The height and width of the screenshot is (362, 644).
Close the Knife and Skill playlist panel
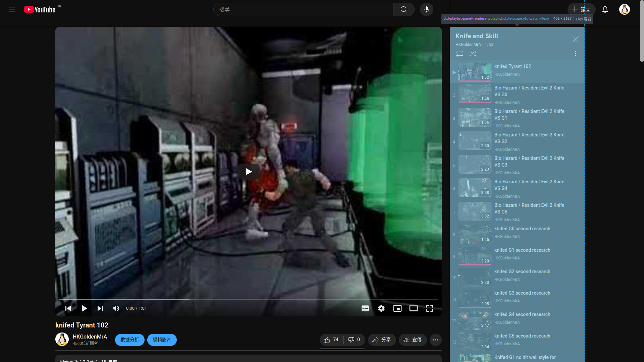click(576, 39)
